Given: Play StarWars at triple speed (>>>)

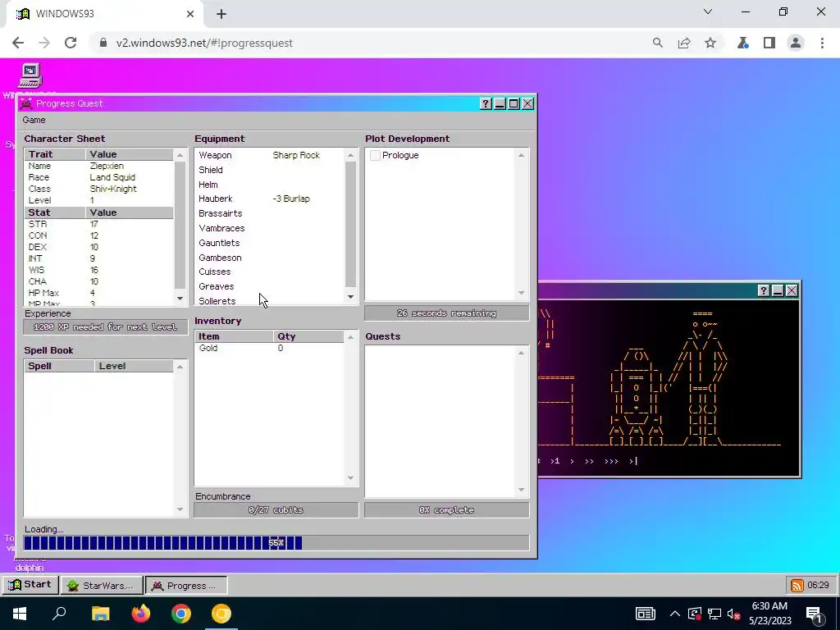Looking at the screenshot, I should click(611, 461).
